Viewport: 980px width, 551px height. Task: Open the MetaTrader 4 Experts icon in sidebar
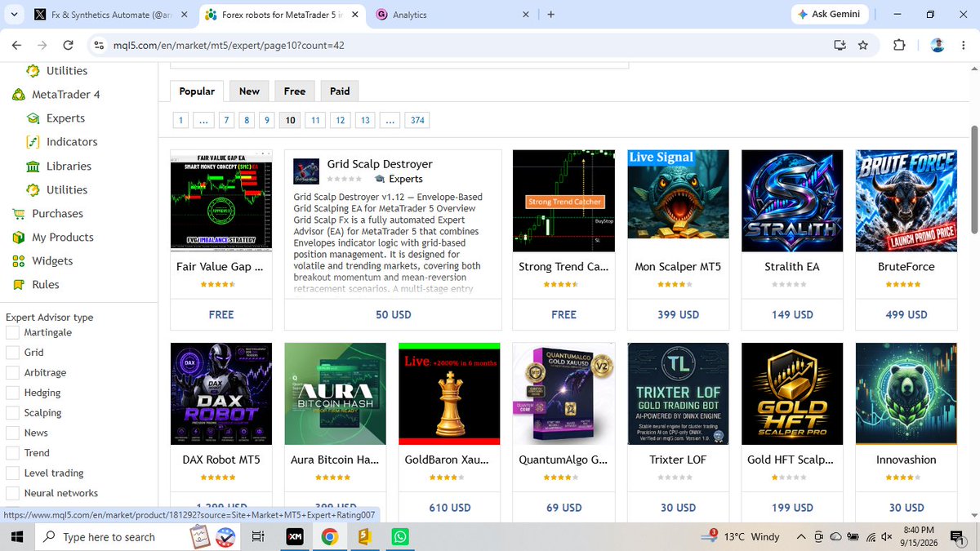[x=33, y=118]
